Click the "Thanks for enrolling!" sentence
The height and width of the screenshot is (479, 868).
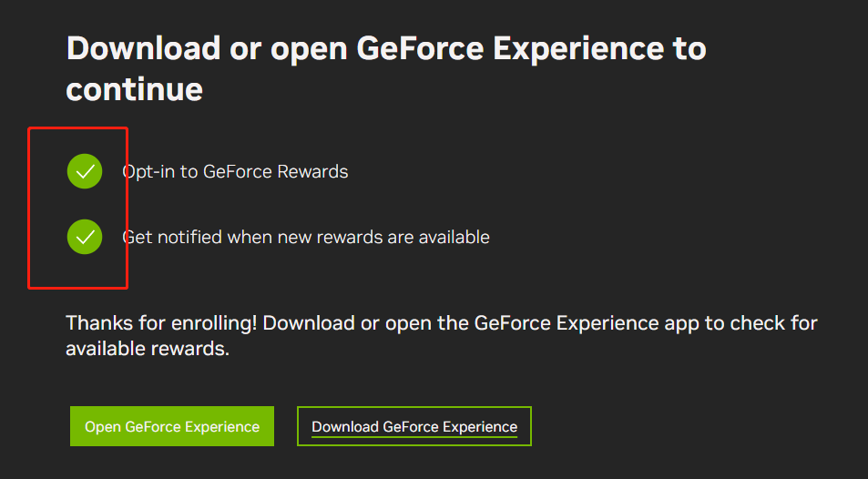(x=162, y=323)
